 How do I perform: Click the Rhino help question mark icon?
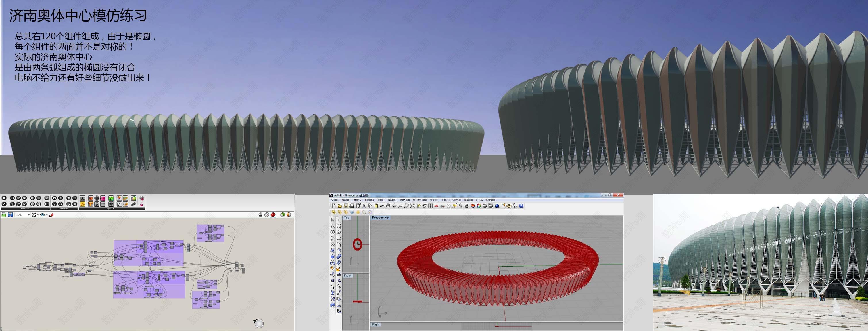[x=521, y=206]
